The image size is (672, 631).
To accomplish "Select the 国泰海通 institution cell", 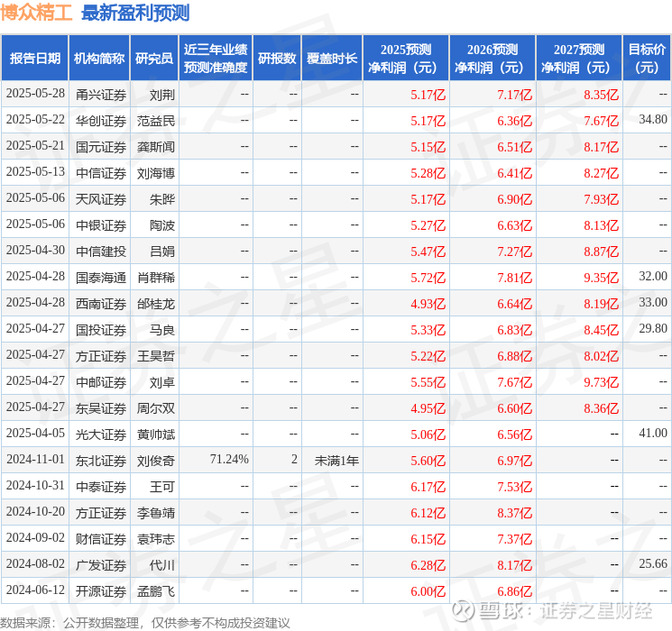I will [x=101, y=278].
